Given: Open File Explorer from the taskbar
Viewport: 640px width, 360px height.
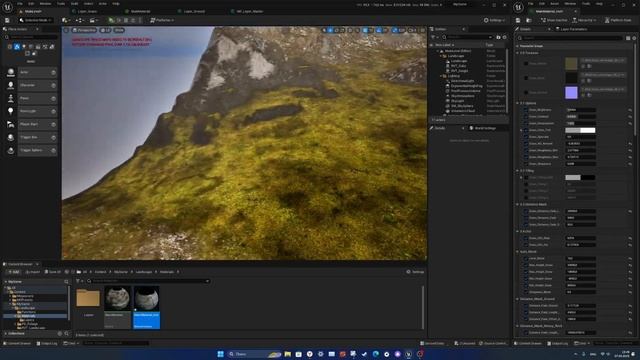Looking at the screenshot, I should tap(288, 354).
